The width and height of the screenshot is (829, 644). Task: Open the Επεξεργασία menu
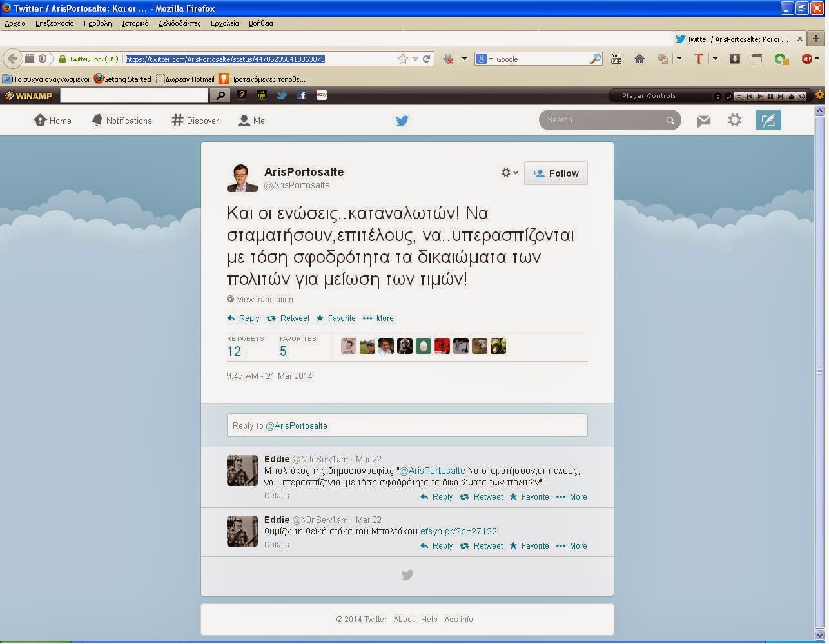pos(55,23)
